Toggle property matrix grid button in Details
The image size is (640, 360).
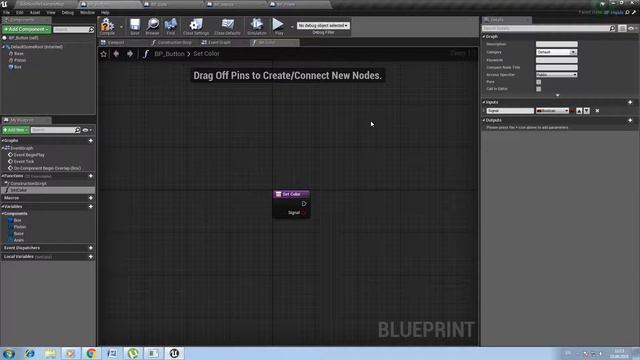point(622,28)
